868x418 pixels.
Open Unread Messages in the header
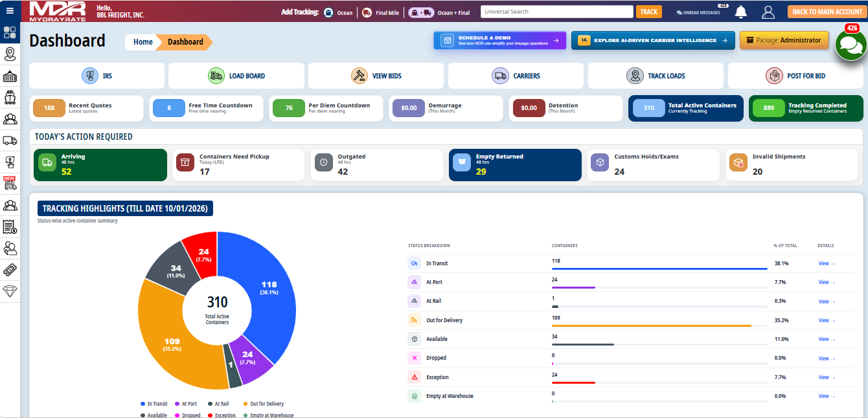[x=698, y=12]
